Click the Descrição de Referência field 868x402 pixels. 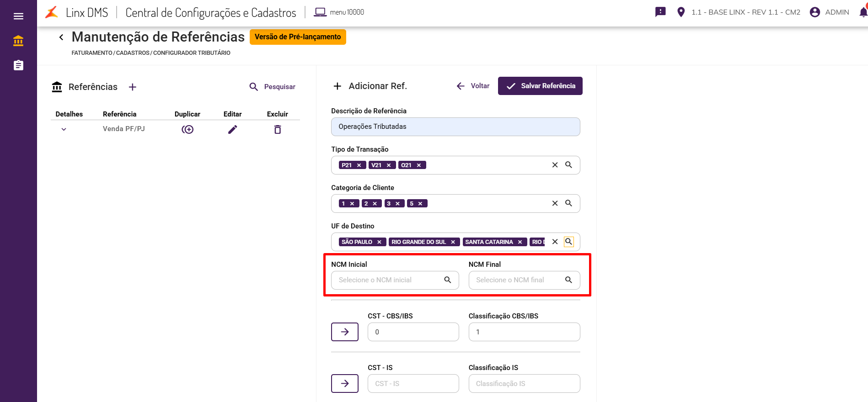[x=455, y=127]
